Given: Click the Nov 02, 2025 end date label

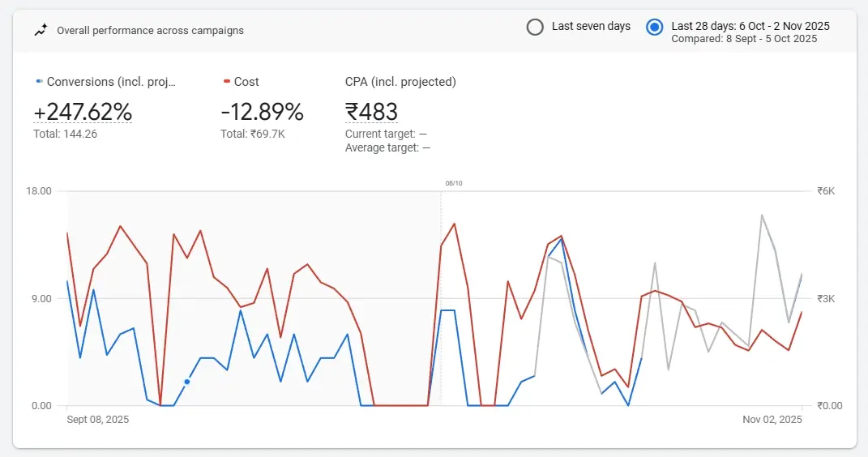Looking at the screenshot, I should tap(772, 420).
